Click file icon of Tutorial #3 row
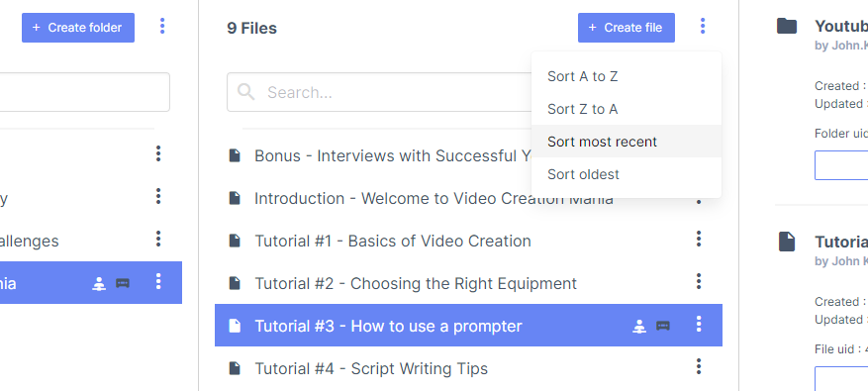868x391 pixels. click(235, 326)
